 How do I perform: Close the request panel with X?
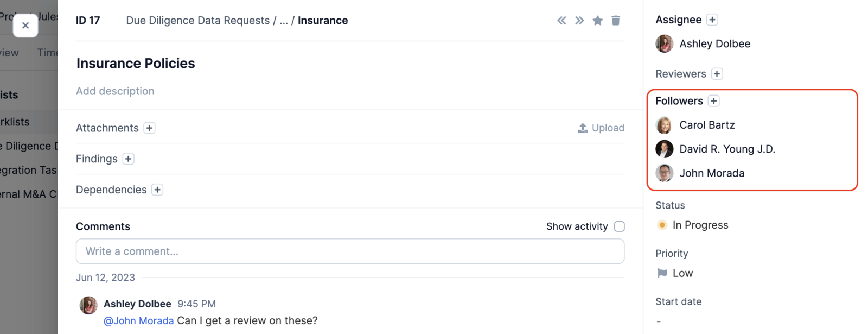coord(25,26)
